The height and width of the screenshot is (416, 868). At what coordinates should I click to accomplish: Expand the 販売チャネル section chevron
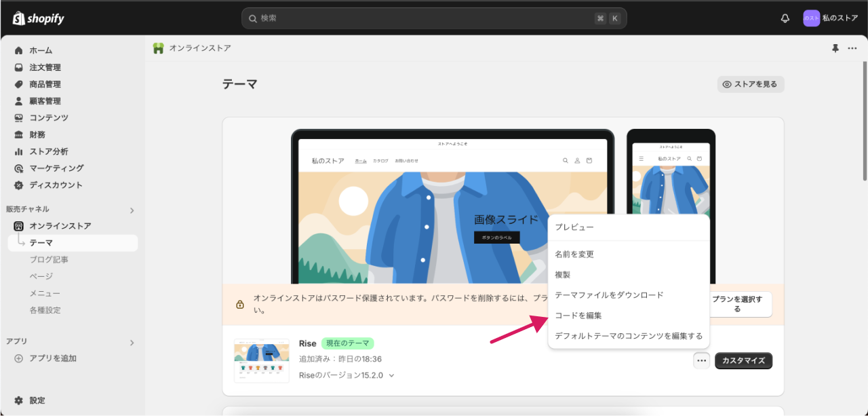[x=132, y=210]
